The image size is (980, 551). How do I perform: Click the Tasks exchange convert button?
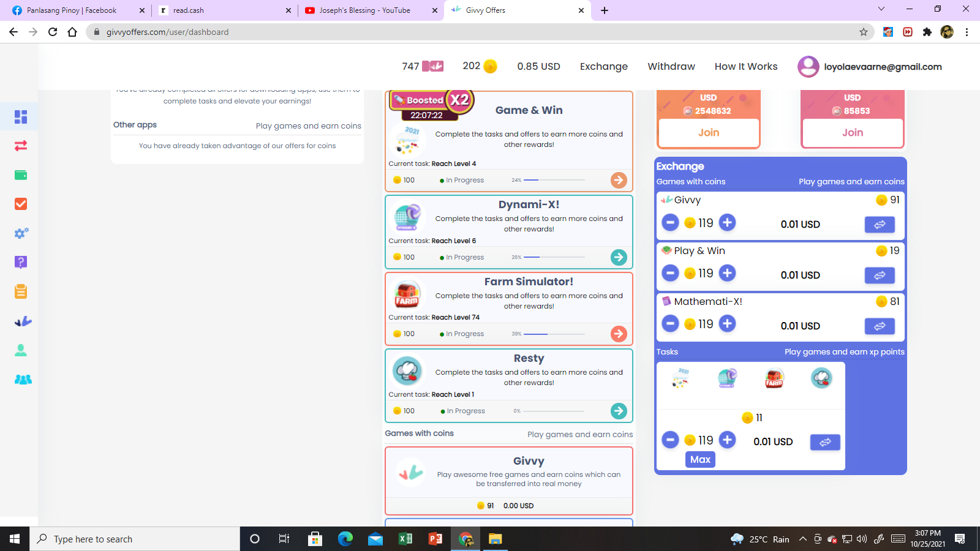click(x=825, y=442)
